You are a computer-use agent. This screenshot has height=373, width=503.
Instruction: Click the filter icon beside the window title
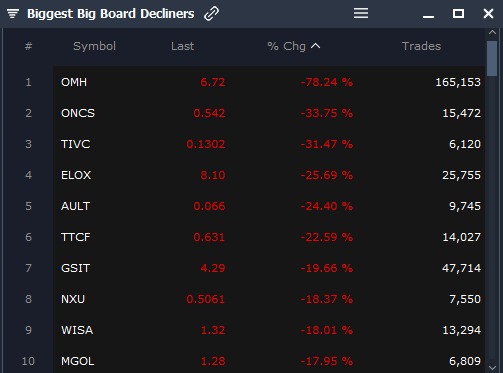(x=13, y=14)
